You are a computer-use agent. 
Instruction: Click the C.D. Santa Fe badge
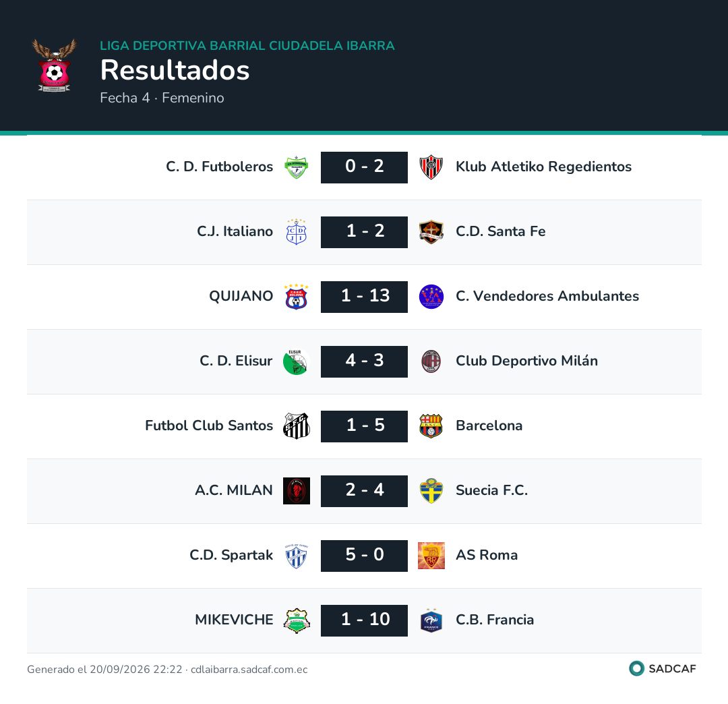(x=431, y=232)
